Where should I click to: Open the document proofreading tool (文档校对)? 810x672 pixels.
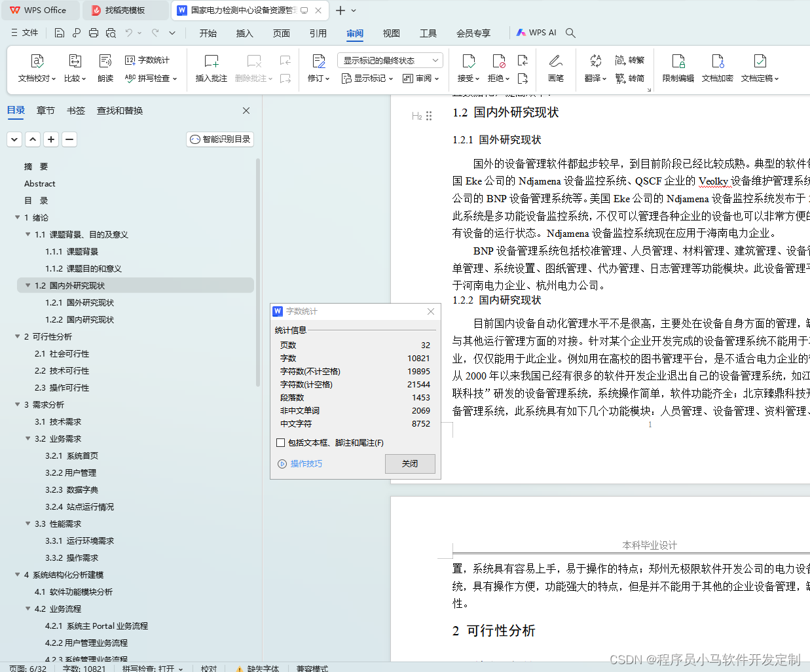tap(37, 69)
